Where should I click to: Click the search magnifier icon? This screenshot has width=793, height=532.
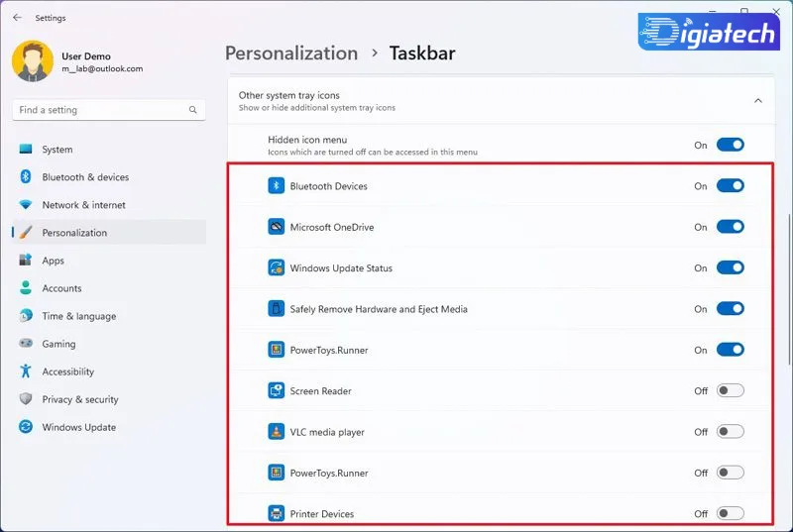(x=192, y=110)
